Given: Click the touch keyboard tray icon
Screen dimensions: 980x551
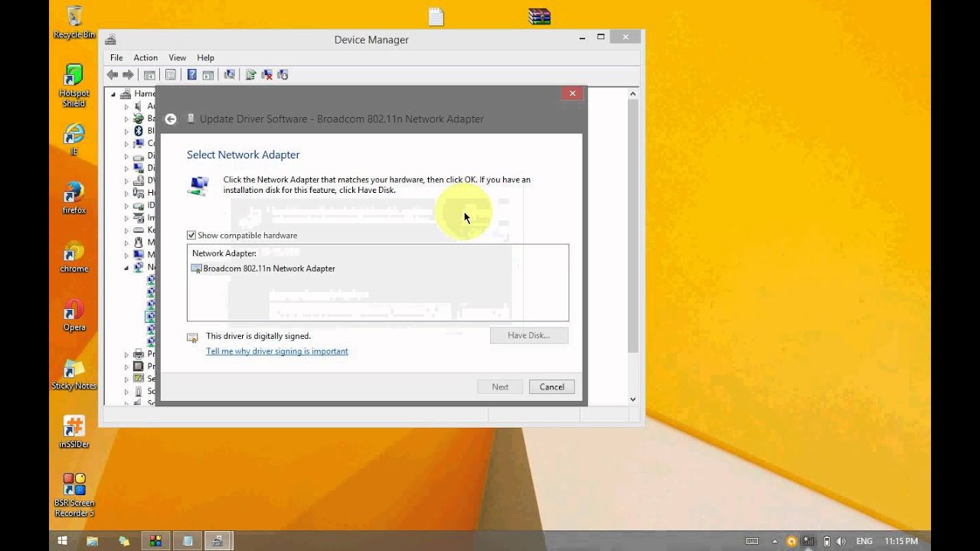Looking at the screenshot, I should click(x=752, y=541).
